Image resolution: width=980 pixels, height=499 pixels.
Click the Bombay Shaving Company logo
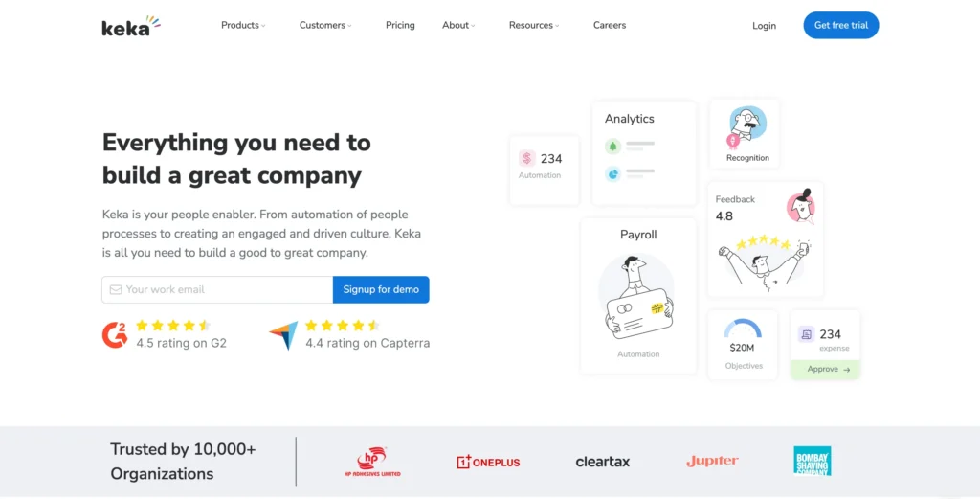812,461
